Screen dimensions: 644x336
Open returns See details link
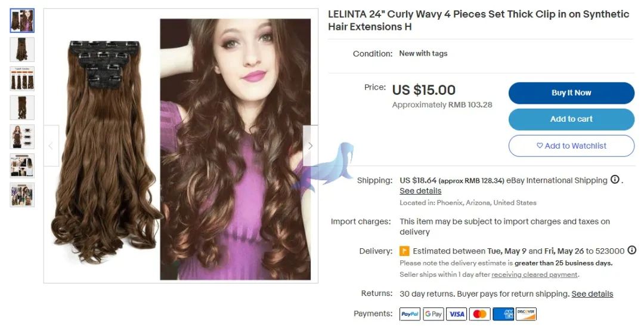592,294
